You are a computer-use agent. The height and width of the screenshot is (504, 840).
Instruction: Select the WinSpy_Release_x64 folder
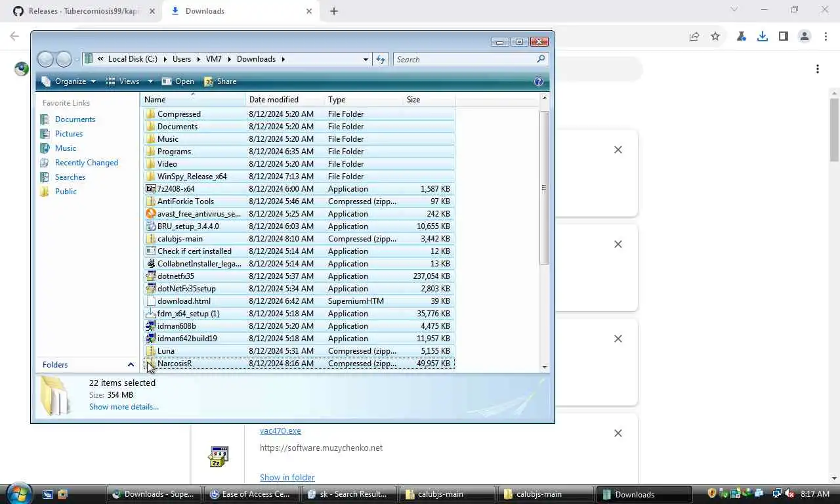(299, 177)
